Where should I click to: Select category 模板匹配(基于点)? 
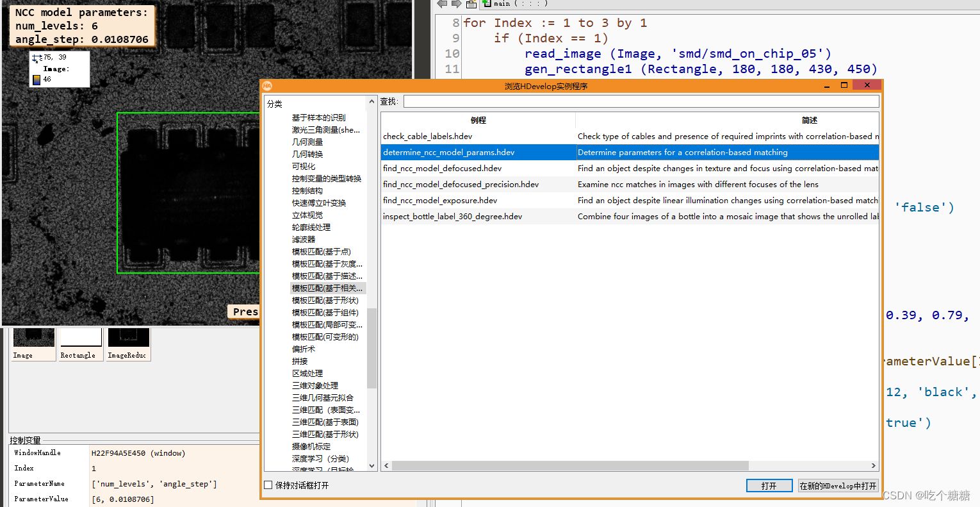322,251
